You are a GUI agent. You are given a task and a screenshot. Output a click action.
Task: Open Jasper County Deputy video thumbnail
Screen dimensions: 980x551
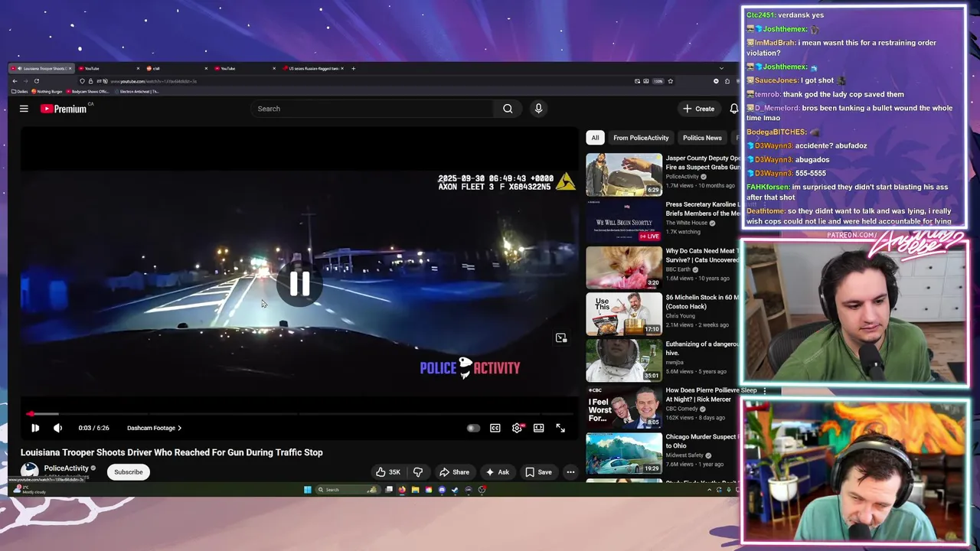click(624, 174)
